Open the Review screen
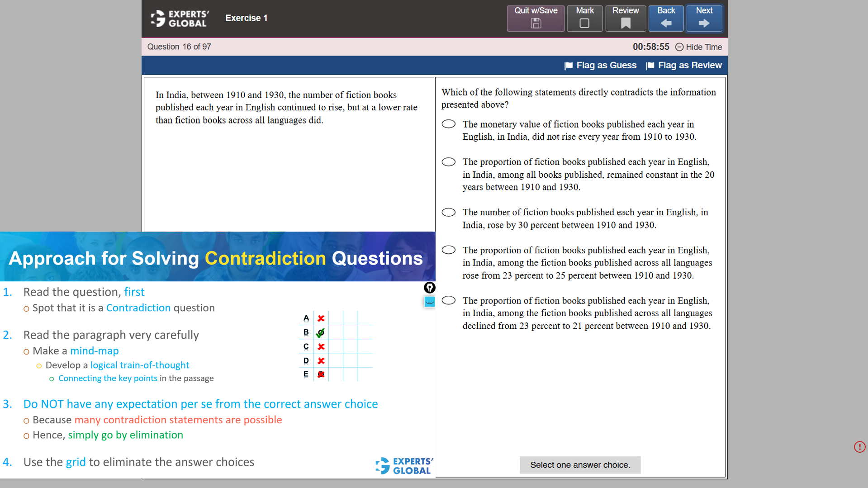Image resolution: width=868 pixels, height=488 pixels. 626,18
